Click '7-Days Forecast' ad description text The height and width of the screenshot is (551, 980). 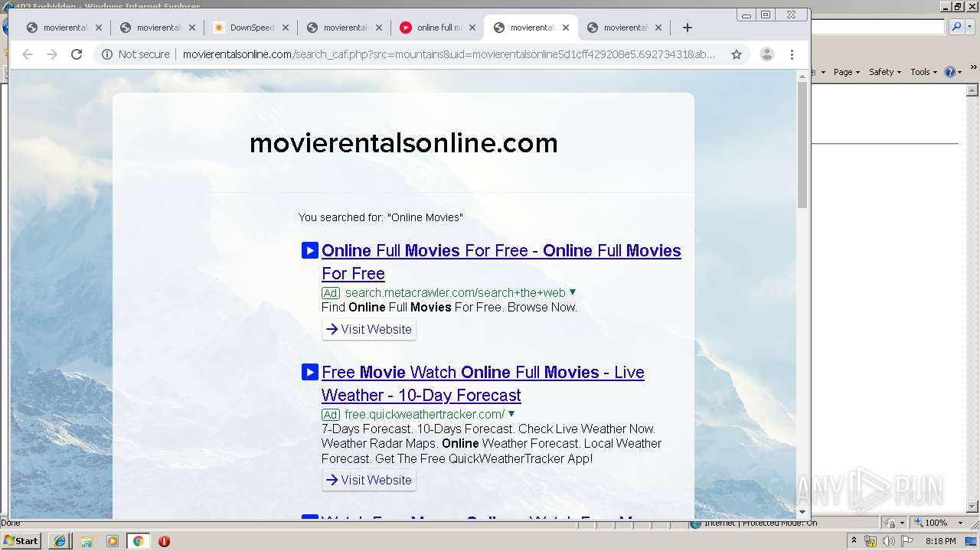coord(492,444)
